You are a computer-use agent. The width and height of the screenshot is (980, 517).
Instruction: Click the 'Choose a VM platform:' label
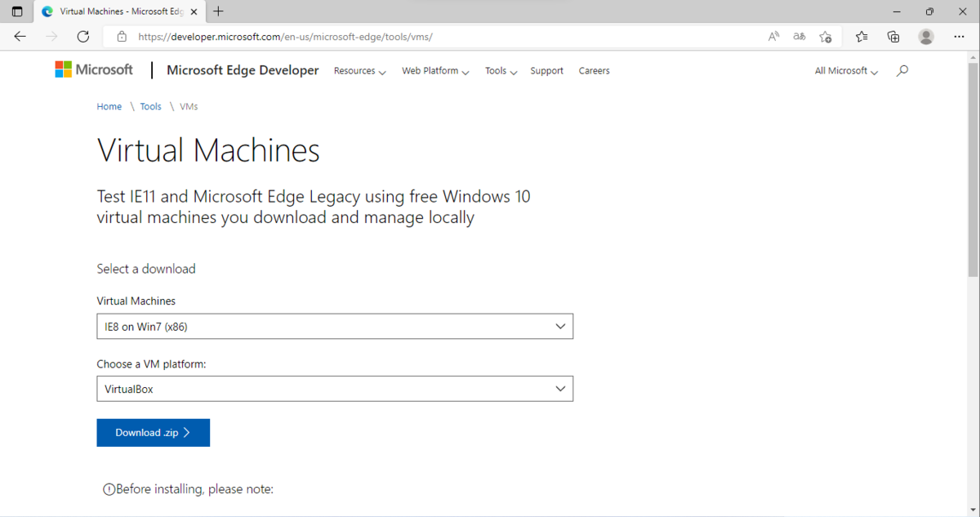[151, 364]
